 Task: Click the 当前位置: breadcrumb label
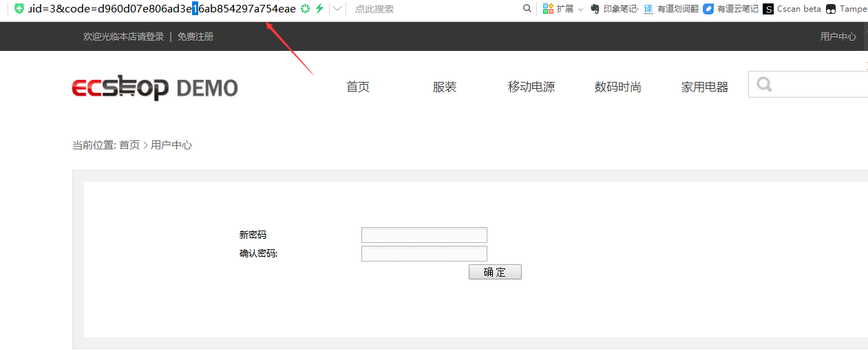[x=94, y=145]
